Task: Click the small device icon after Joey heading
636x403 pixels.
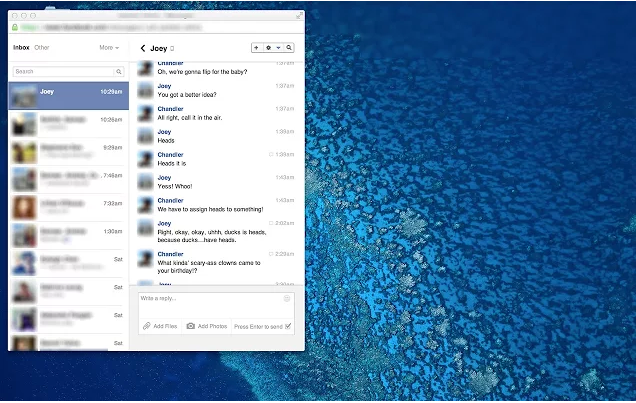Action: point(172,49)
